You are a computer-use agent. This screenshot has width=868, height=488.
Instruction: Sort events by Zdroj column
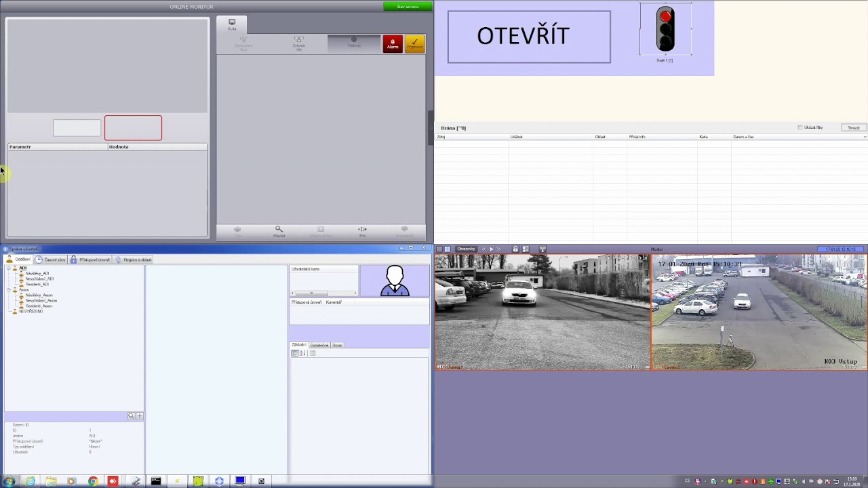coord(472,137)
